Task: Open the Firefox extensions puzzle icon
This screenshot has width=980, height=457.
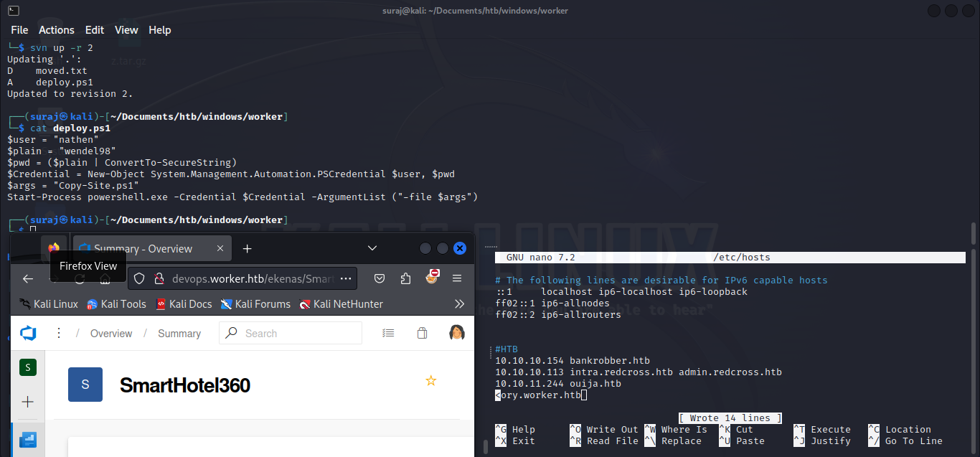Action: click(406, 278)
